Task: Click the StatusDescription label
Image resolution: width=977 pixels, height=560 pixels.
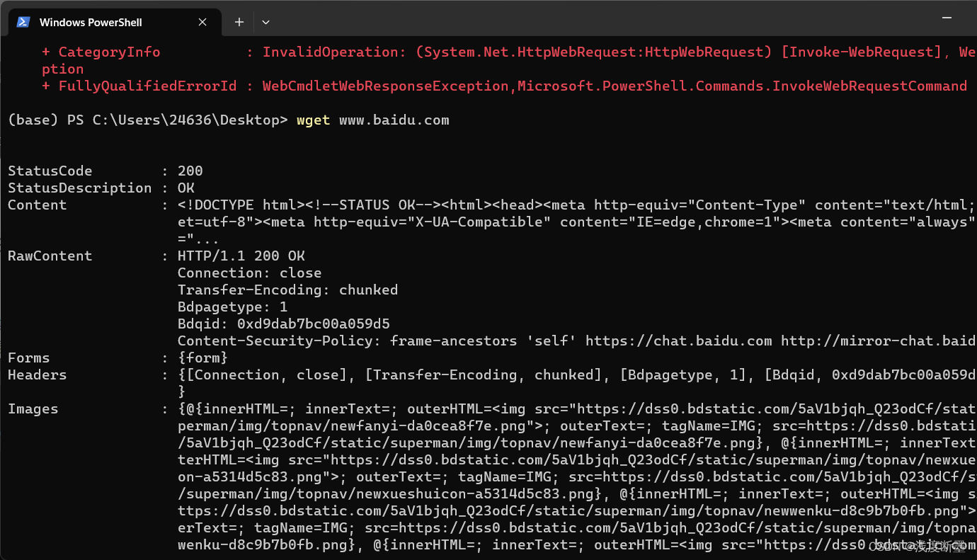Action: click(x=80, y=188)
